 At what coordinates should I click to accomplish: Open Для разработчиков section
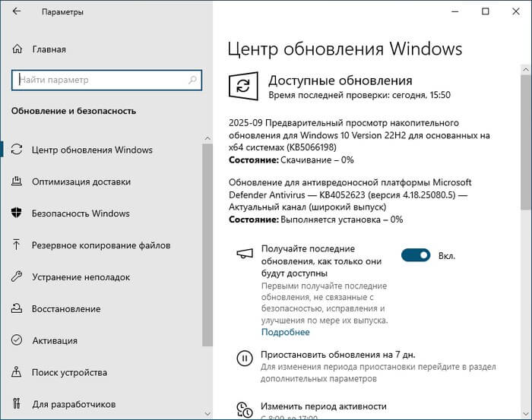pos(74,403)
